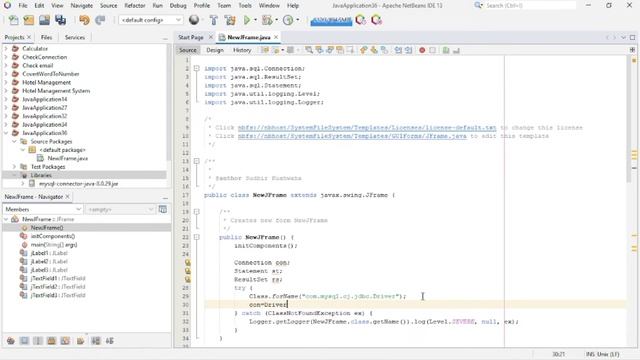
Task: Click the globe browser icon in toolbar
Action: (194, 20)
